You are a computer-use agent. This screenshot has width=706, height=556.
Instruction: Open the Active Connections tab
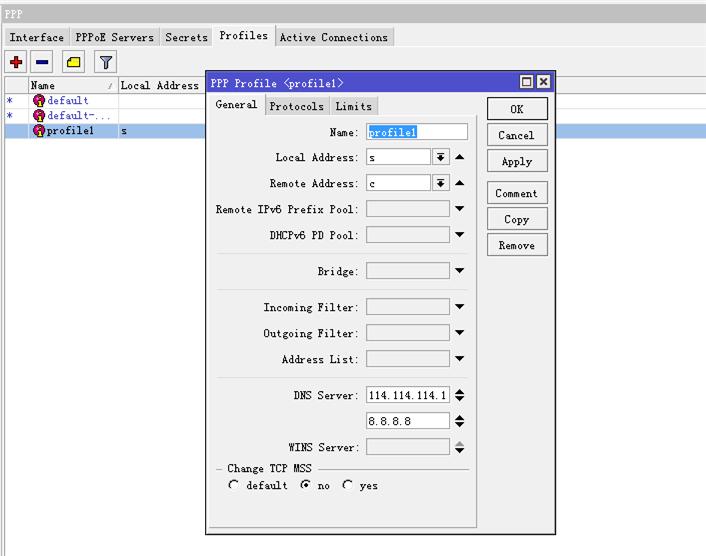(333, 38)
